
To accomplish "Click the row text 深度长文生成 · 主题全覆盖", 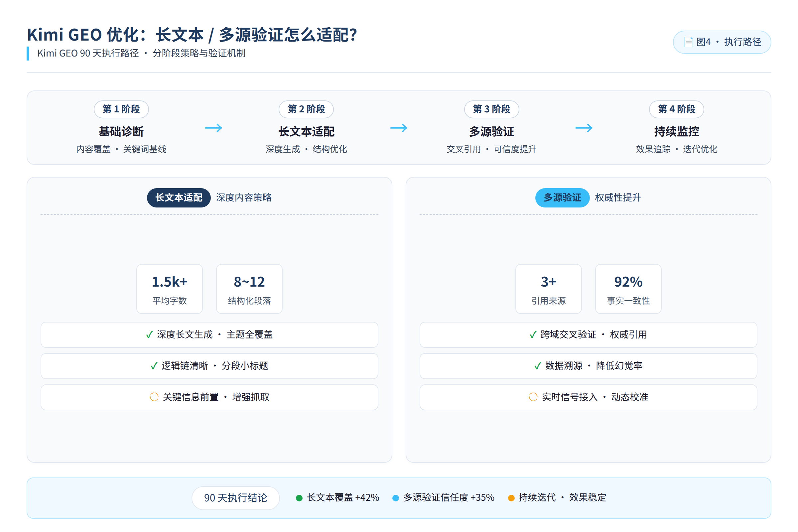I will [215, 335].
